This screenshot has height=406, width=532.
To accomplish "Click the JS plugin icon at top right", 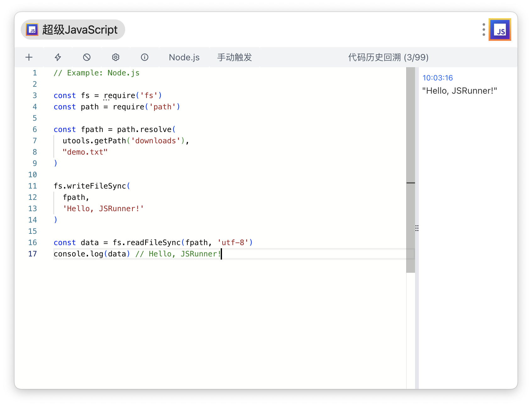I will (500, 30).
